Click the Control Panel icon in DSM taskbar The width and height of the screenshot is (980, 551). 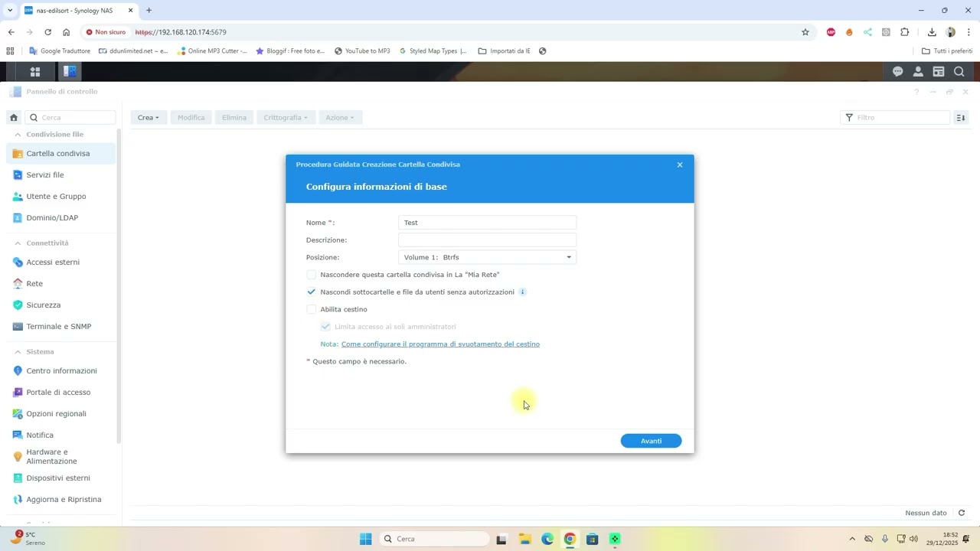click(x=70, y=71)
